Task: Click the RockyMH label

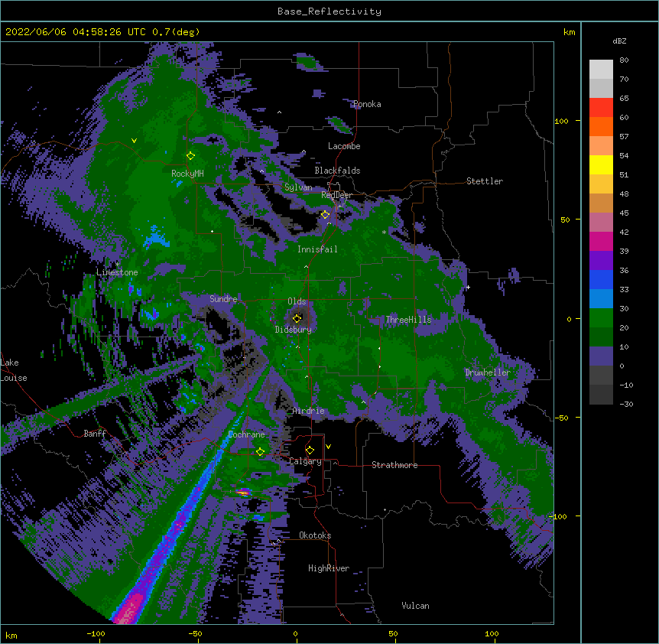Action: click(187, 174)
